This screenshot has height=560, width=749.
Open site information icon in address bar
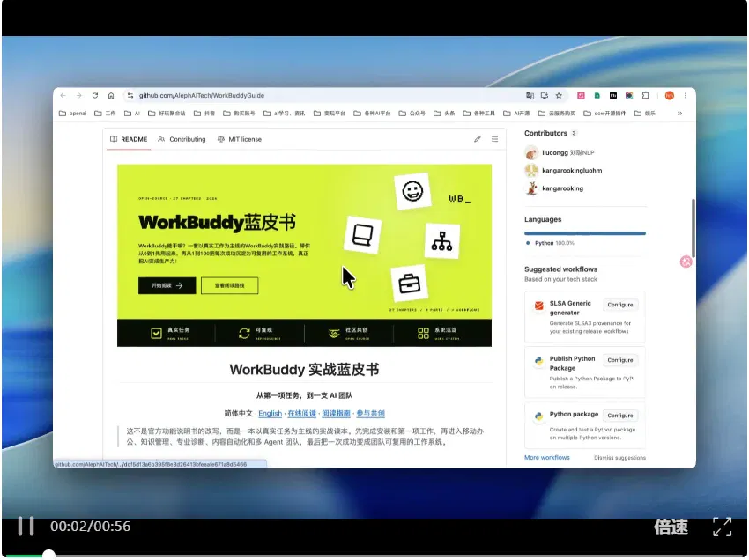coord(130,95)
